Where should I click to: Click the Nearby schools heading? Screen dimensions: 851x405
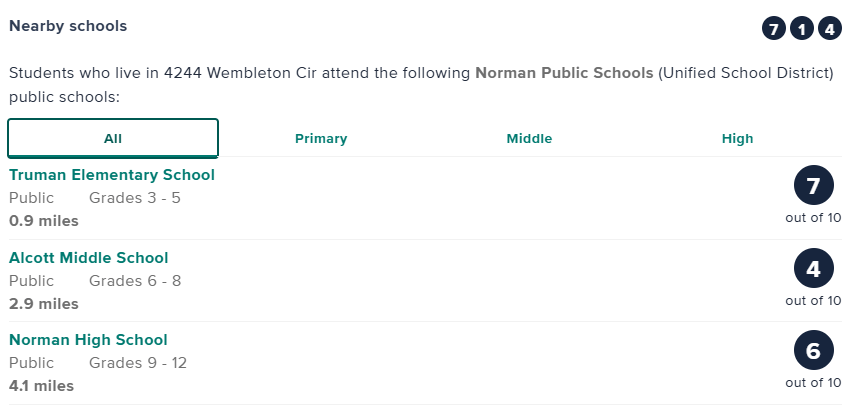pos(68,25)
